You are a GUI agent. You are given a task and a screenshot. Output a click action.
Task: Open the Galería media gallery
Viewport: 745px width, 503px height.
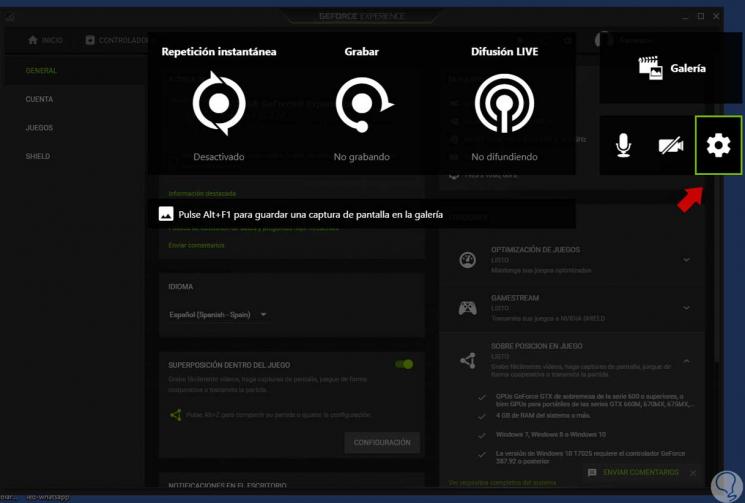pos(671,68)
